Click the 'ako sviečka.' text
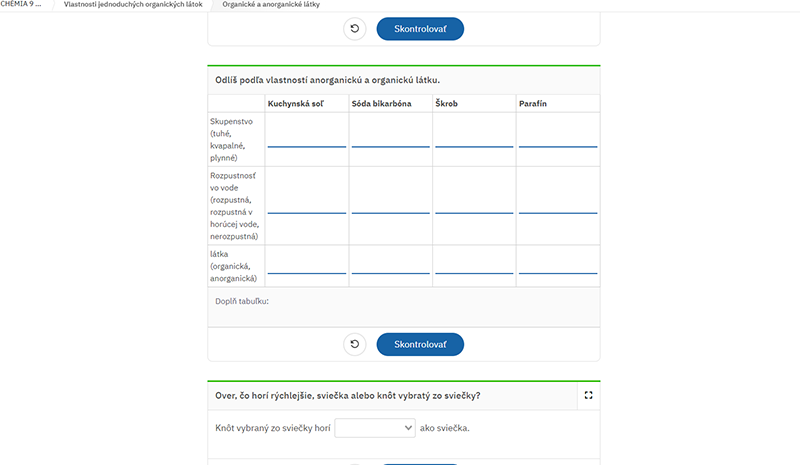This screenshot has height=465, width=800. coord(444,428)
